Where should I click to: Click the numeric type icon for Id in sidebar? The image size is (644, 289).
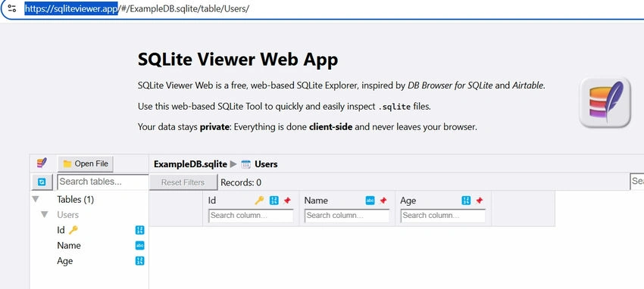[139, 230]
